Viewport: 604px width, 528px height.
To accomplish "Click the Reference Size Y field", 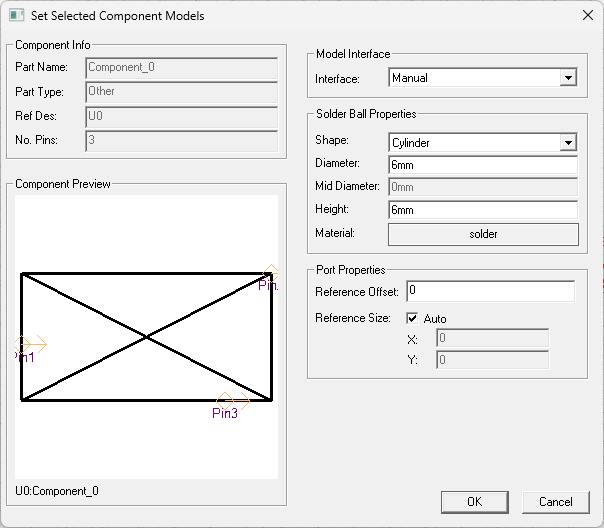I will pos(492,360).
